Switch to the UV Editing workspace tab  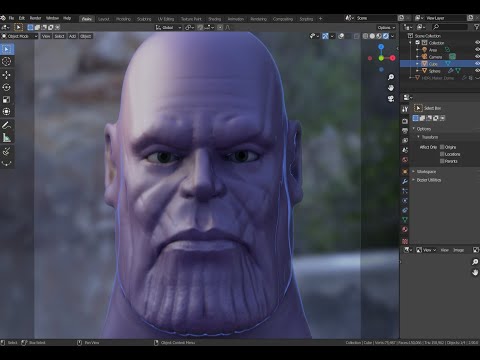tap(166, 19)
